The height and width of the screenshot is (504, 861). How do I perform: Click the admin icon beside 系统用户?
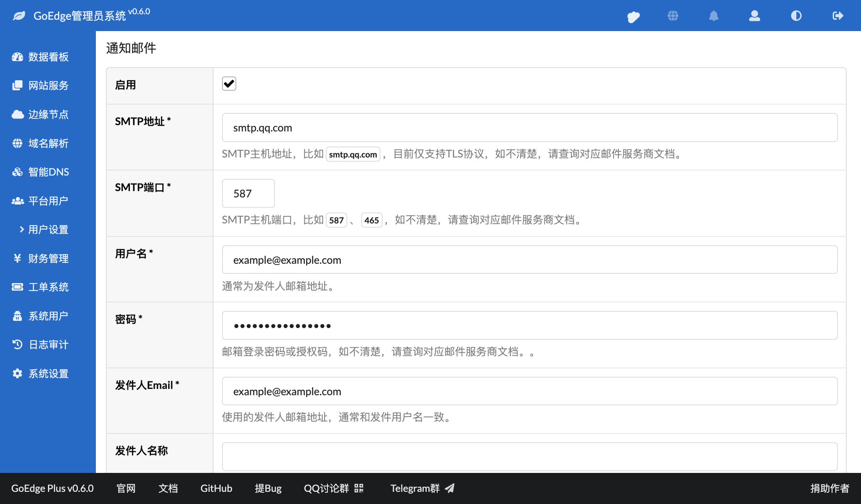click(17, 316)
